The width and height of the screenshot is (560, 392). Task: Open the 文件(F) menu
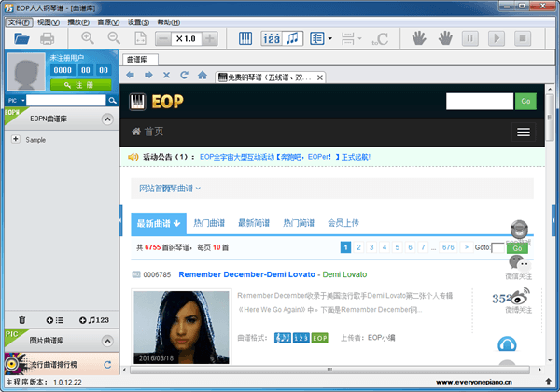tap(18, 21)
